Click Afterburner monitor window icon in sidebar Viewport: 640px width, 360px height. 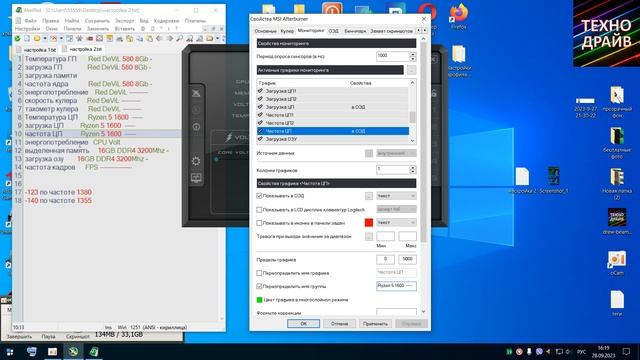pos(196,178)
